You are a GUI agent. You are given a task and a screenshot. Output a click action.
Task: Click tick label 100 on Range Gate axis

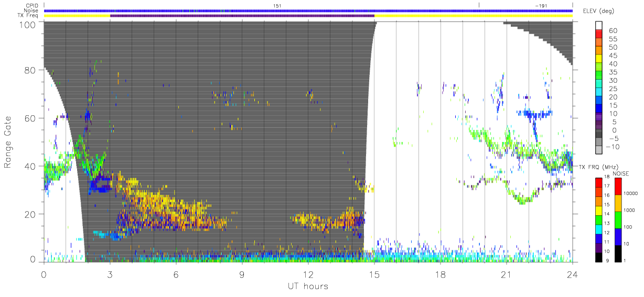point(29,24)
